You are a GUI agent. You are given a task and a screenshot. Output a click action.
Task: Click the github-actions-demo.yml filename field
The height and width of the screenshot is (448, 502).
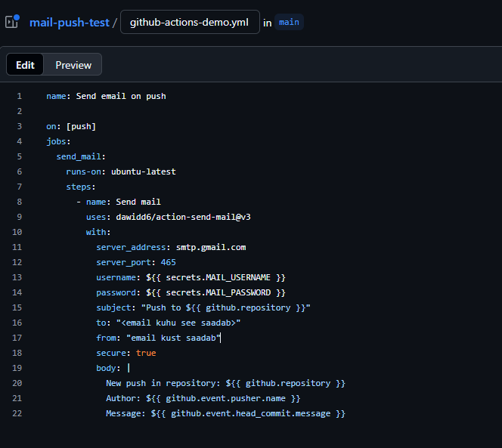coord(189,23)
